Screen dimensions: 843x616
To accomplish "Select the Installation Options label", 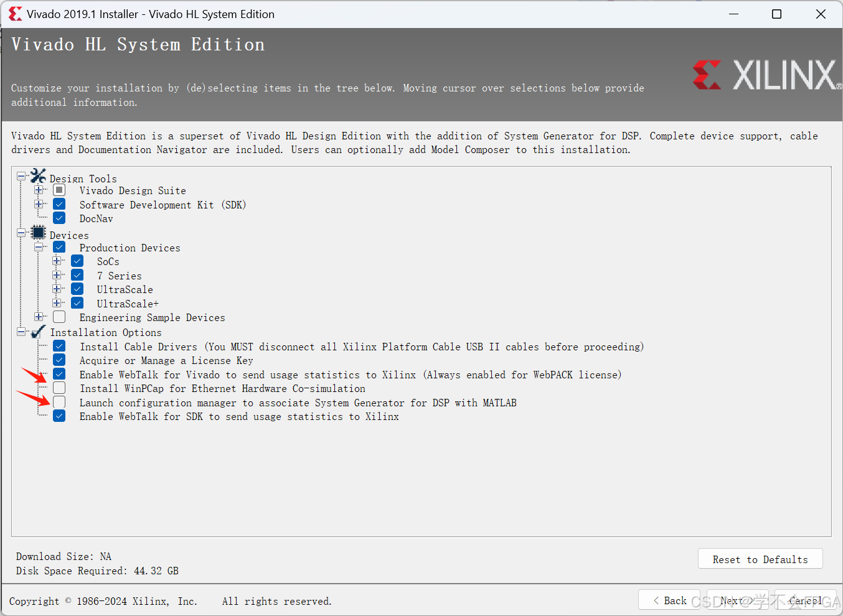I will pyautogui.click(x=106, y=332).
